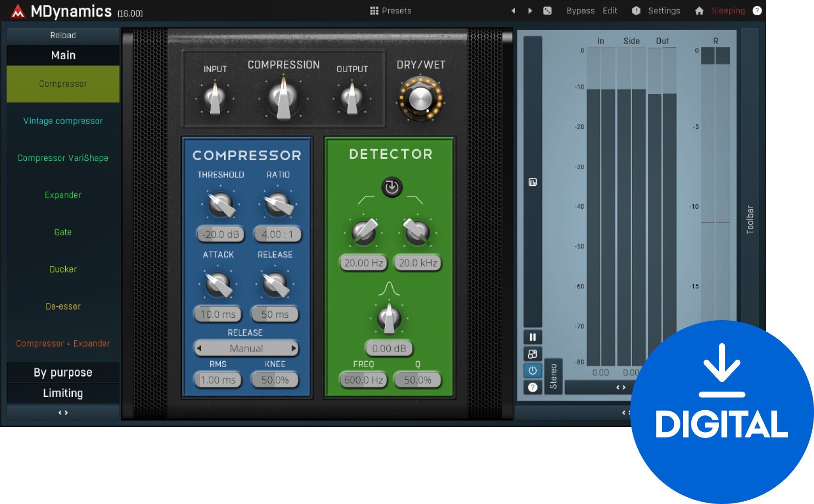Screen dimensions: 814x504
Task: Select next release mode with right arrow
Action: click(x=294, y=348)
